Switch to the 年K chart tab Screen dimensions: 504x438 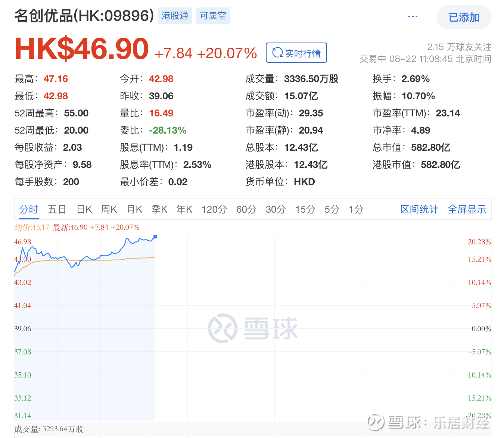point(184,209)
